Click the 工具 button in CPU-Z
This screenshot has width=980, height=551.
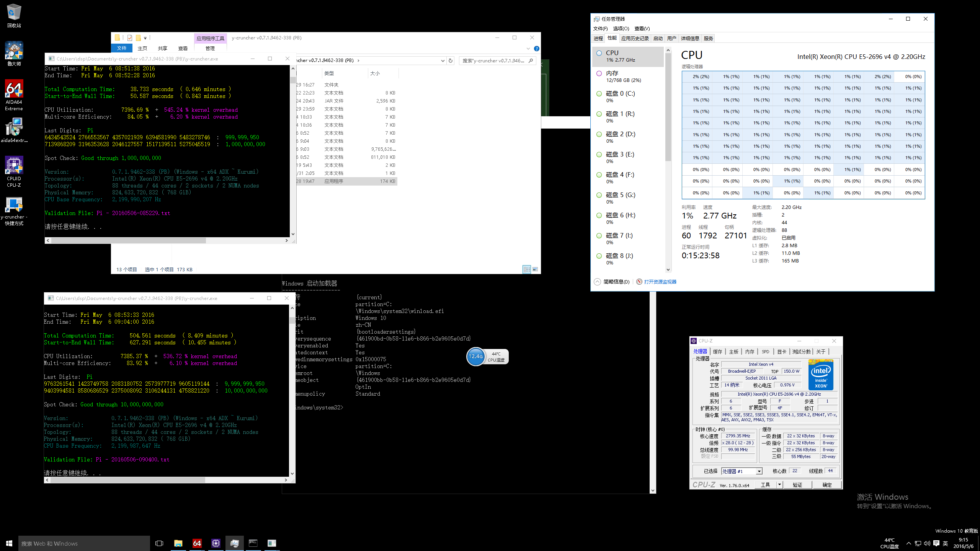pos(765,485)
